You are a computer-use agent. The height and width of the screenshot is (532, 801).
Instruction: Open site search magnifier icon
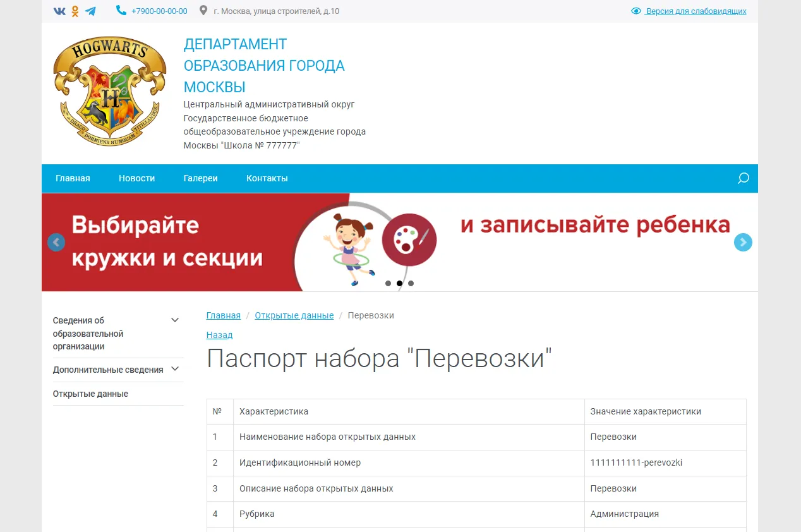(x=744, y=178)
